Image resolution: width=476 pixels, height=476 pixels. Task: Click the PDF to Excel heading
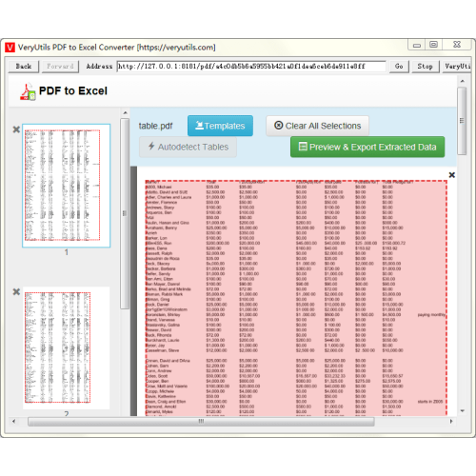click(x=73, y=90)
